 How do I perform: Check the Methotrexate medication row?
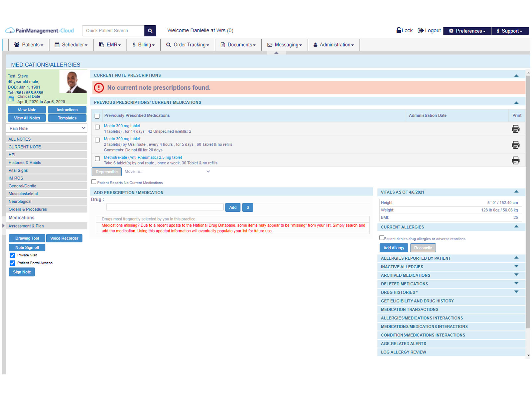pos(97,159)
